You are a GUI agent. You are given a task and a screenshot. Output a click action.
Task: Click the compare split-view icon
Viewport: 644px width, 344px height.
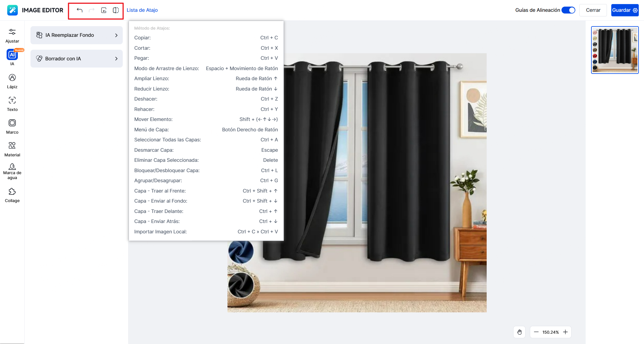(116, 10)
